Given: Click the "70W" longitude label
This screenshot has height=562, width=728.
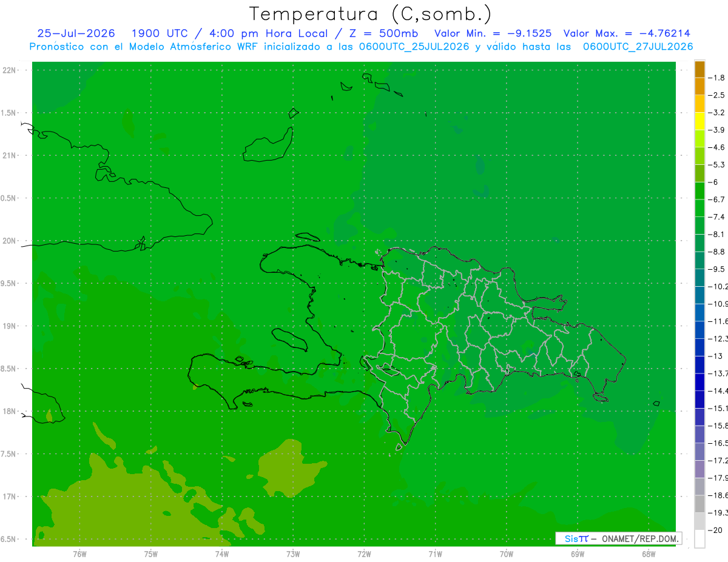Looking at the screenshot, I should (x=507, y=554).
